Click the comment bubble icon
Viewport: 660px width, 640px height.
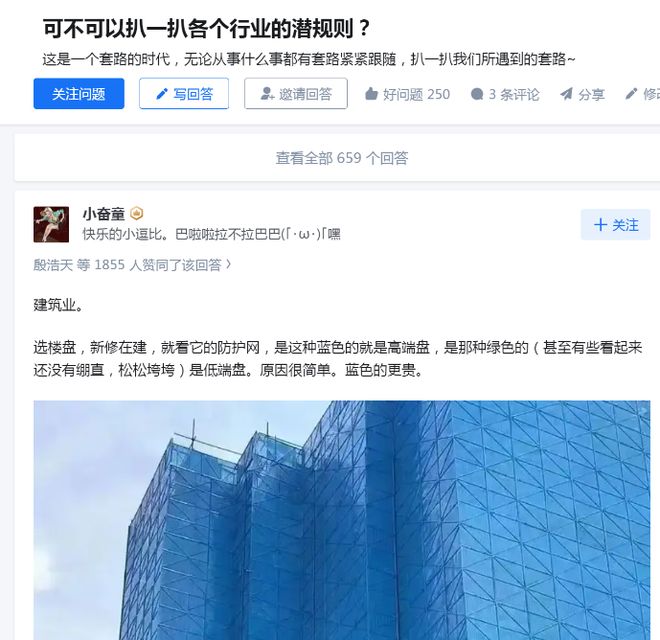(x=477, y=94)
